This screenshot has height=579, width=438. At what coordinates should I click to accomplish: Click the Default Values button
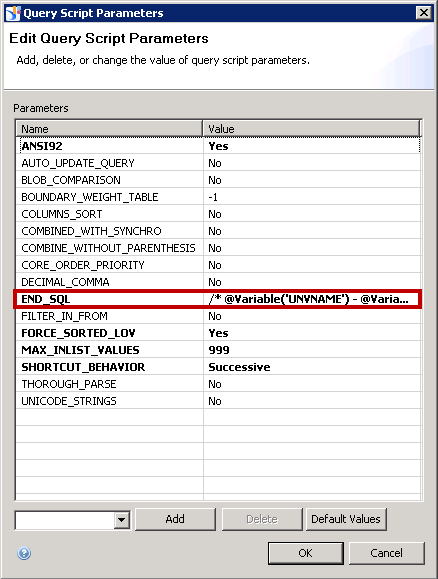pos(346,519)
